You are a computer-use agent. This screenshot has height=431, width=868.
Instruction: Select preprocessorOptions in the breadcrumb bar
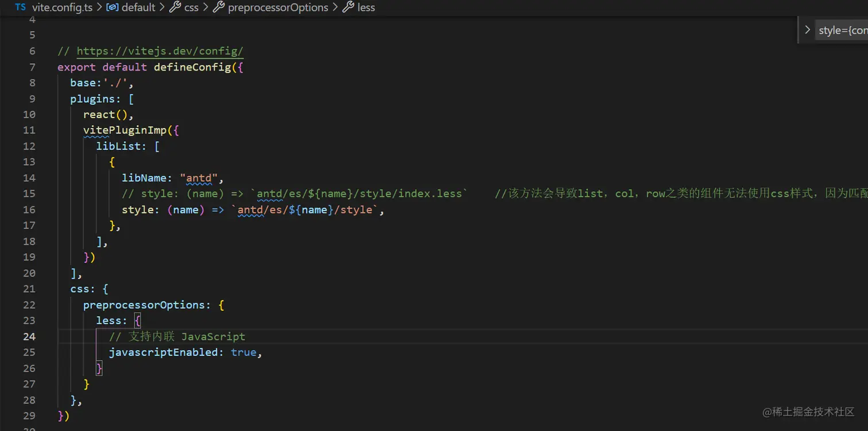click(x=278, y=7)
